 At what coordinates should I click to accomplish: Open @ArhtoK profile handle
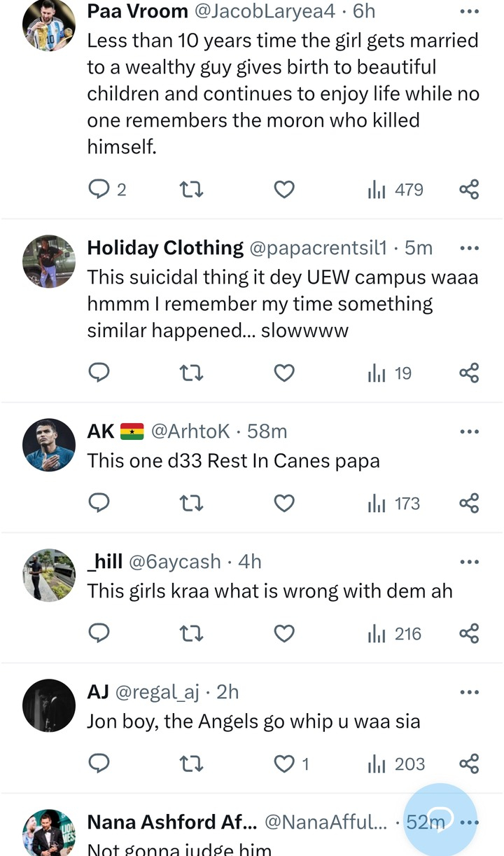[190, 432]
